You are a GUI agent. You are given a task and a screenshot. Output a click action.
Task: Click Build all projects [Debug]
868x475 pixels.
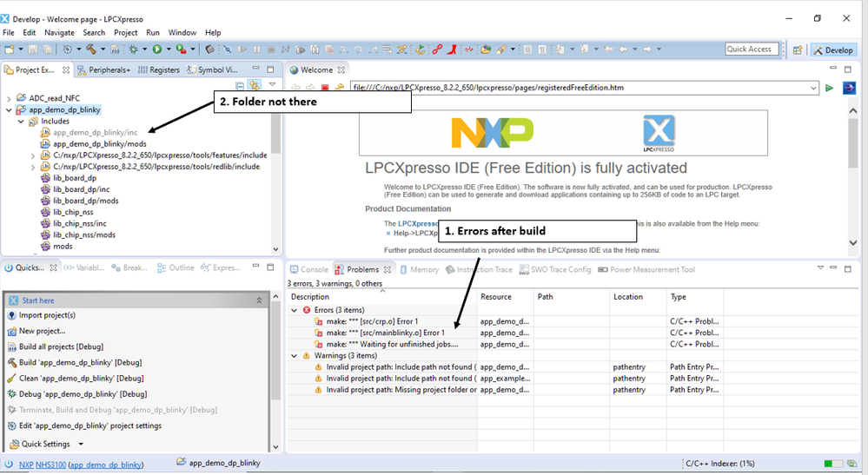pos(61,346)
